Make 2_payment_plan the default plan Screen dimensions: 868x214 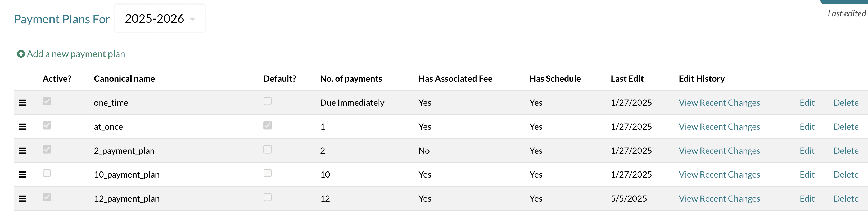268,149
